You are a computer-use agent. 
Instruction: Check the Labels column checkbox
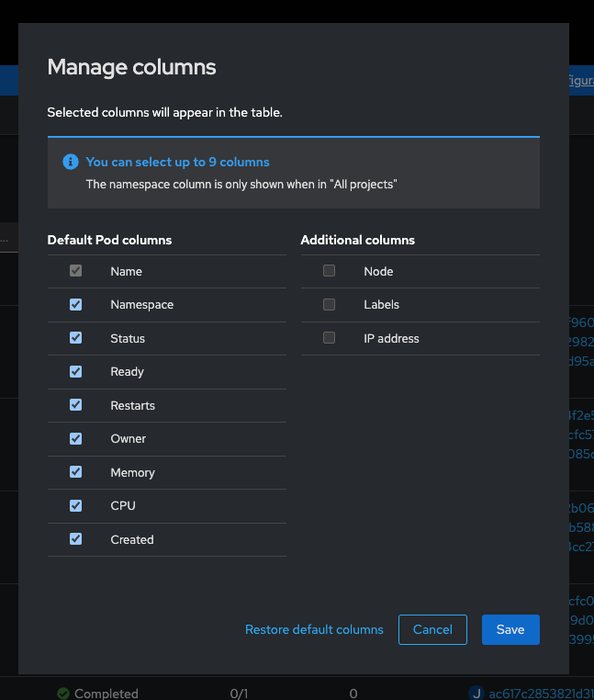pos(330,304)
